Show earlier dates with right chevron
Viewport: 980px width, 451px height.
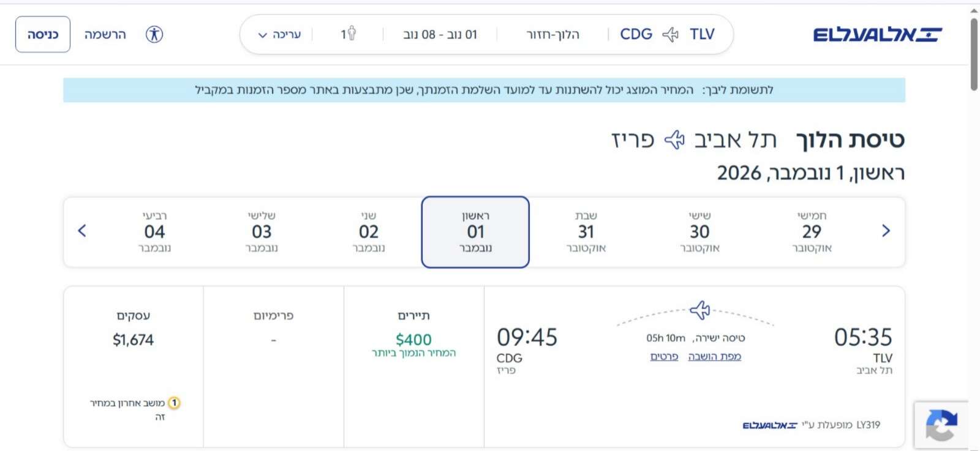pyautogui.click(x=886, y=231)
